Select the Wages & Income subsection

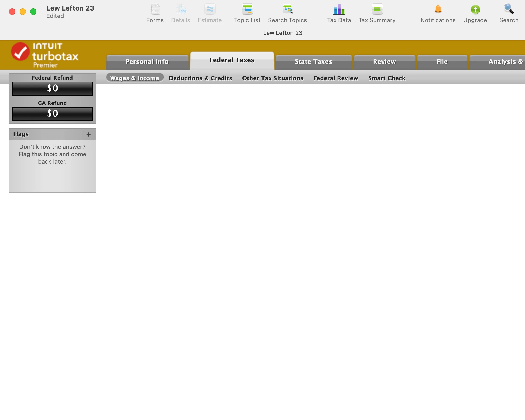click(135, 78)
